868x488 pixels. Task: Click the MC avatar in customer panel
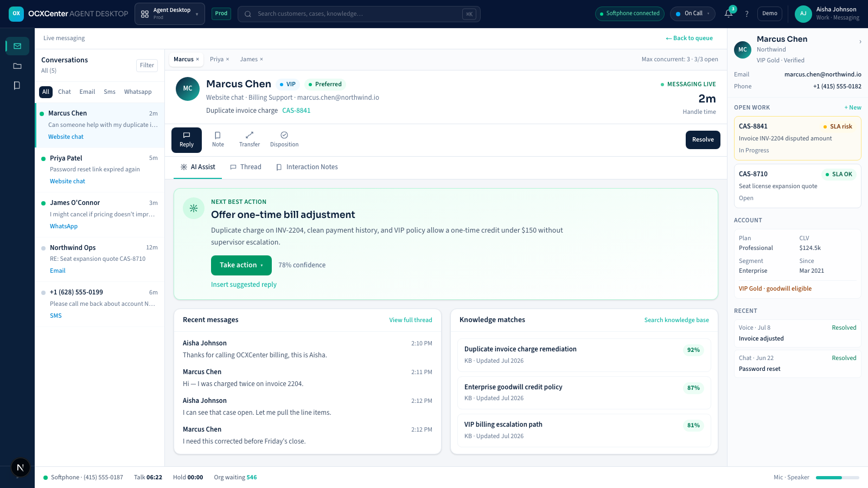click(743, 49)
